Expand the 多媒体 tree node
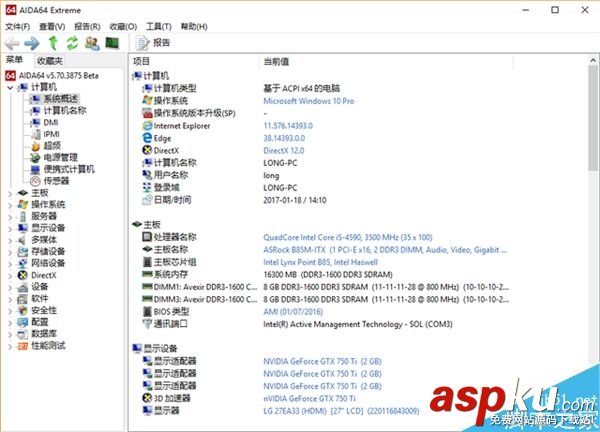Viewport: 600px width, 432px height. tap(10, 241)
